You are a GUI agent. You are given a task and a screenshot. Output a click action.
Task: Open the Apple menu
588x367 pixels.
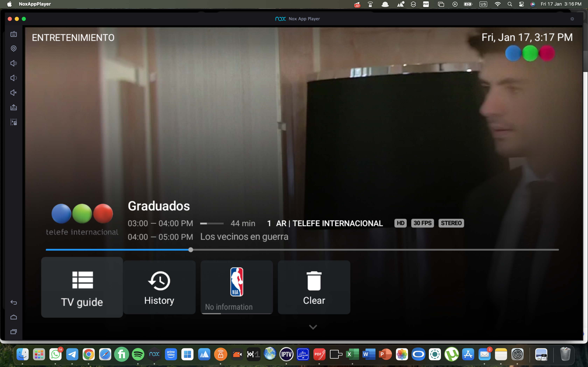point(9,4)
